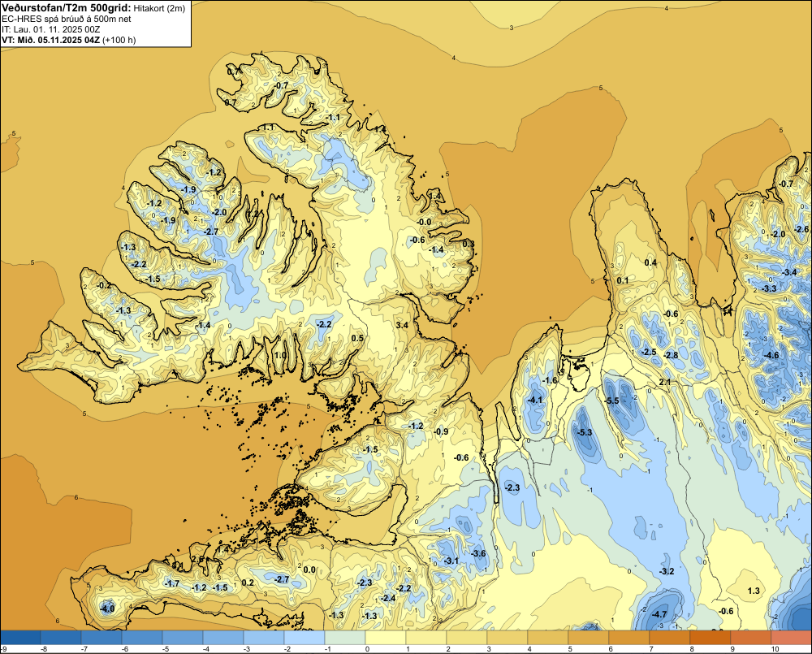Click the temperature value '1.0'
This screenshot has width=812, height=654.
click(x=280, y=355)
